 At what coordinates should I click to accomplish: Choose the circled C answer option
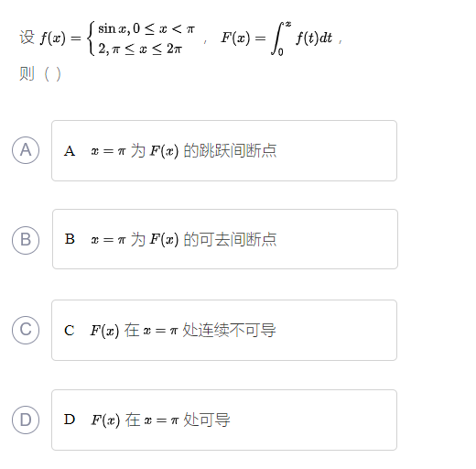26,330
